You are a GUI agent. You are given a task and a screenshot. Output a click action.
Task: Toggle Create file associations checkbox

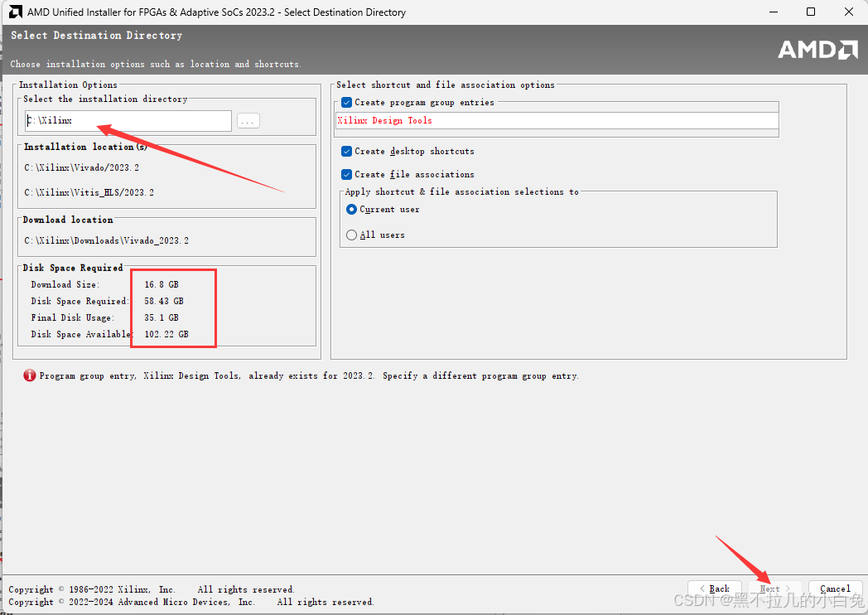(346, 175)
